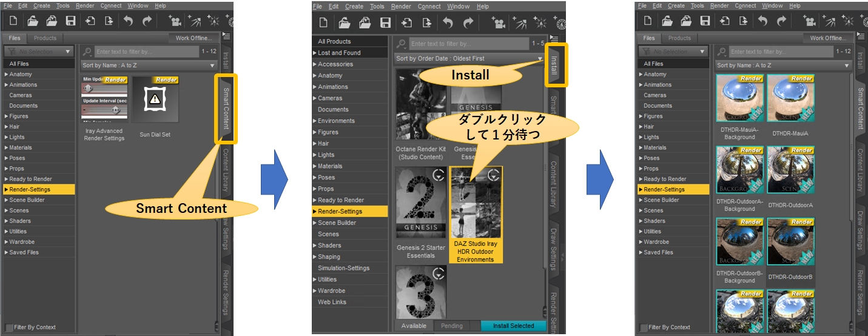Image resolution: width=868 pixels, height=336 pixels.
Task: Click New Scene icon in left panel toolbar
Action: tap(13, 21)
